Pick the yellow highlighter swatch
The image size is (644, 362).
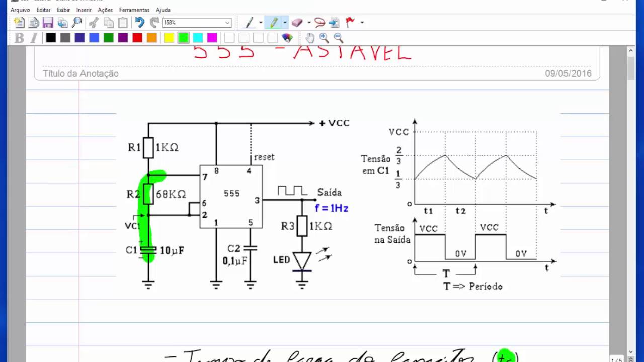(x=169, y=38)
